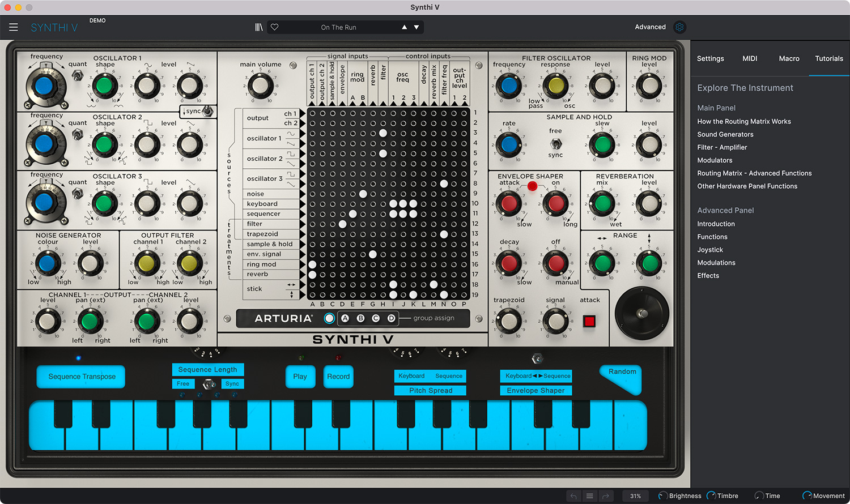Click the main volume knob
850x504 pixels.
[x=260, y=86]
